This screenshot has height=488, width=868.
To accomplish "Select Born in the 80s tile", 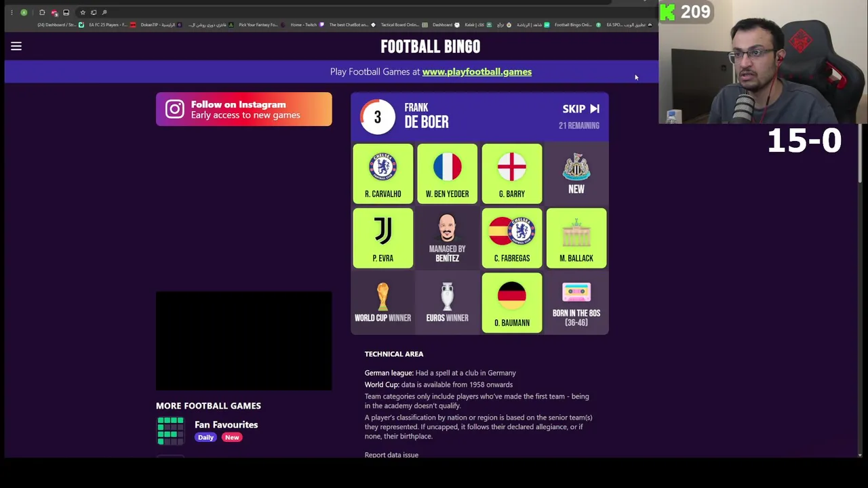I will tap(576, 302).
